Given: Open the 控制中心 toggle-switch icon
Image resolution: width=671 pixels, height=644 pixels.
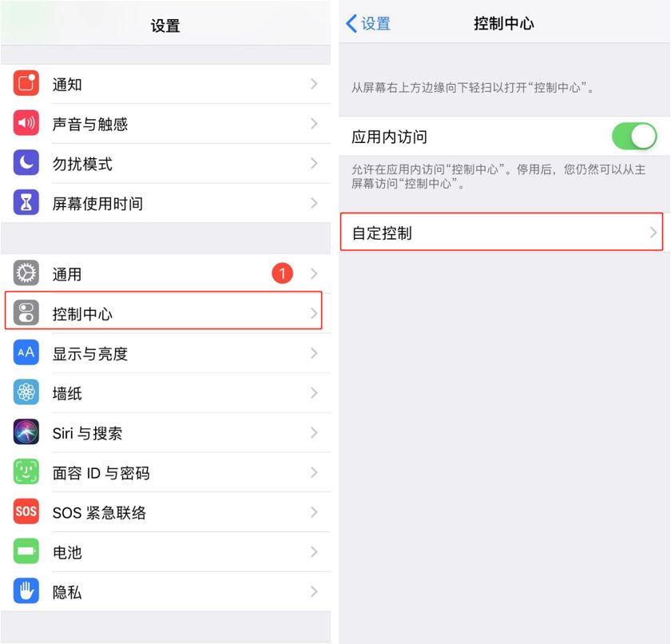Looking at the screenshot, I should (x=26, y=312).
